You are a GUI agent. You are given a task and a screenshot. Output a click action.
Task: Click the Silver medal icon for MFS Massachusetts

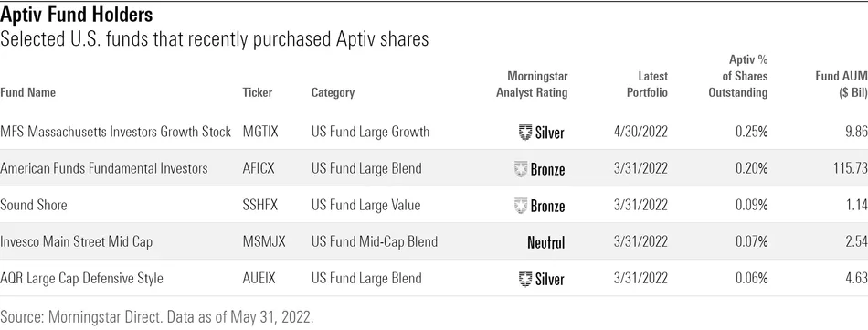pos(525,133)
